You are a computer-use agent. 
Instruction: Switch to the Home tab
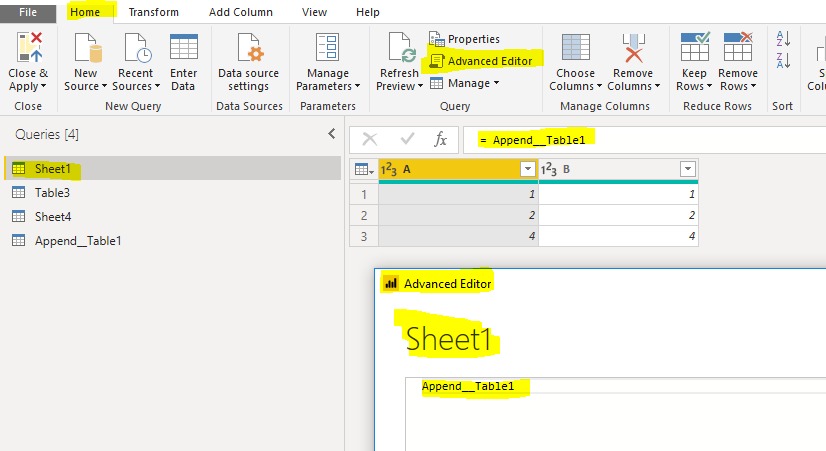[85, 12]
